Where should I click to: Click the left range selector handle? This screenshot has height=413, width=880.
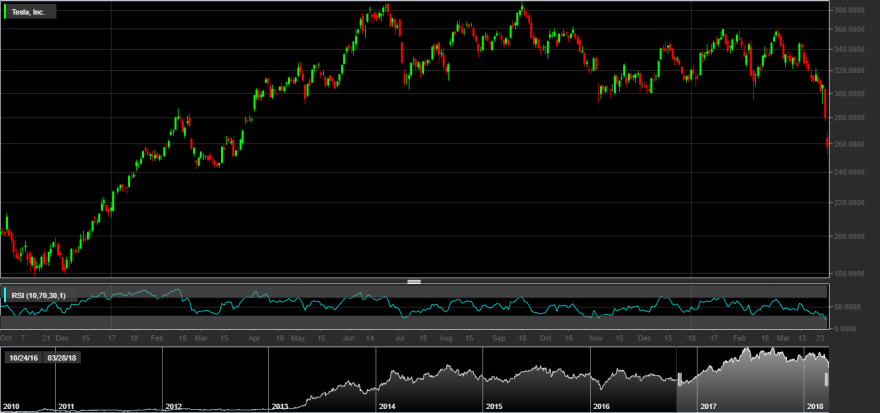tap(680, 379)
